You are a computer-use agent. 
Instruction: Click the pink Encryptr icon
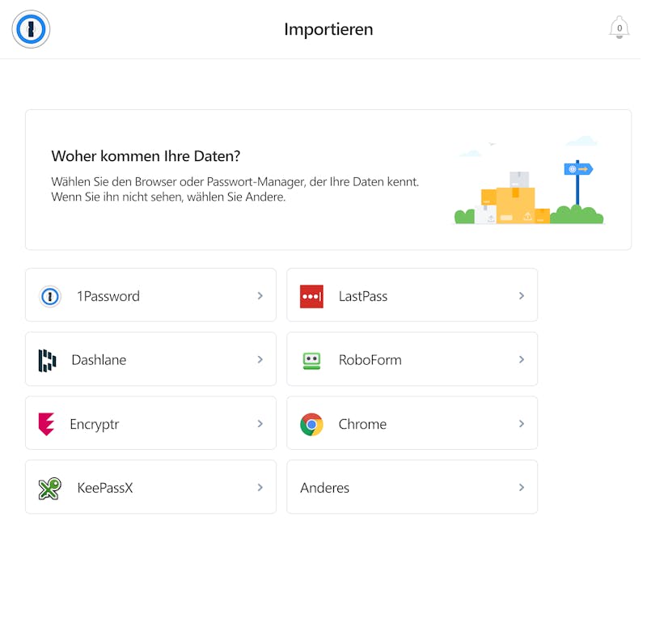(46, 424)
